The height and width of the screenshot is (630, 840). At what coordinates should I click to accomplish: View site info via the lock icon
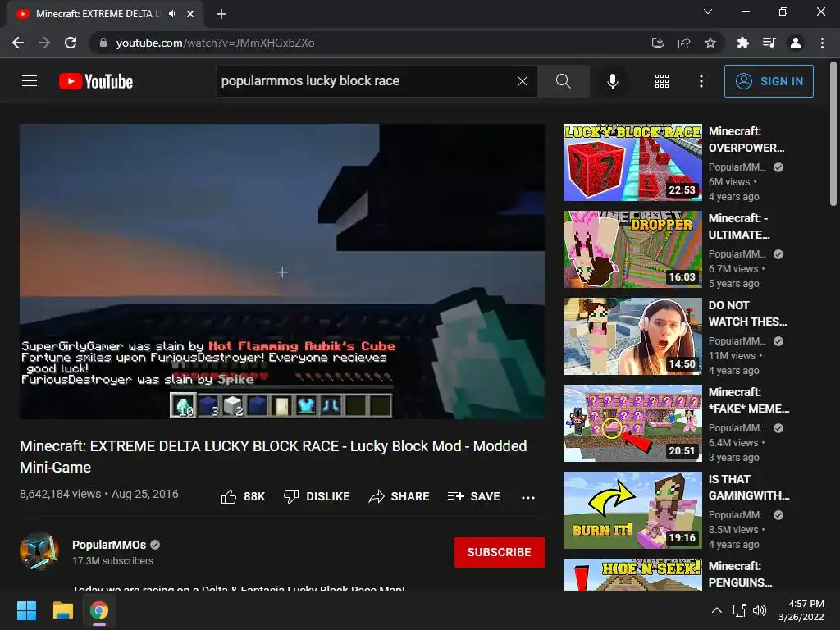click(x=103, y=43)
